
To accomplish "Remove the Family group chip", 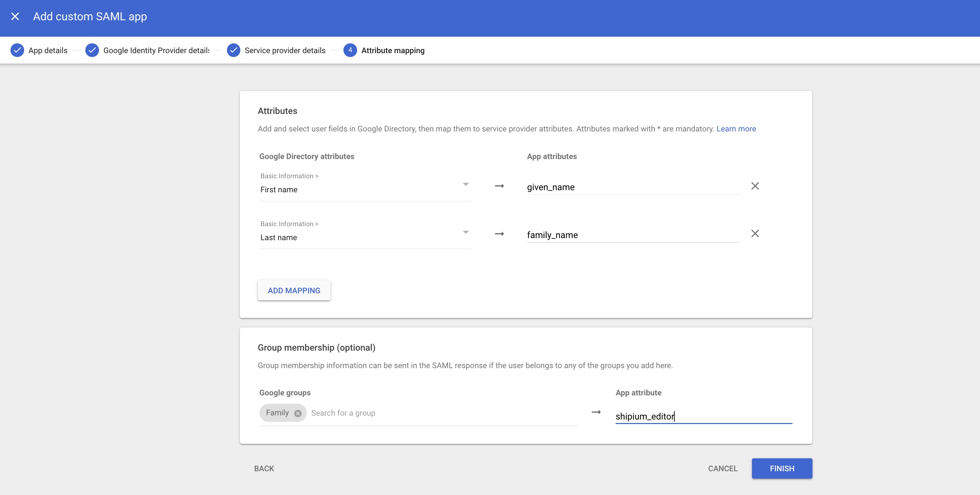I will click(x=298, y=413).
